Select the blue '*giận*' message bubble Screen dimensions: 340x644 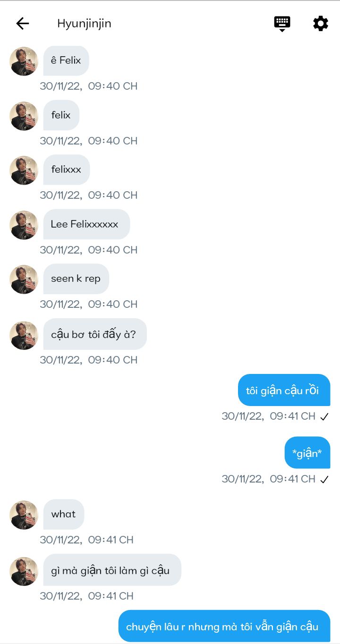[307, 452]
